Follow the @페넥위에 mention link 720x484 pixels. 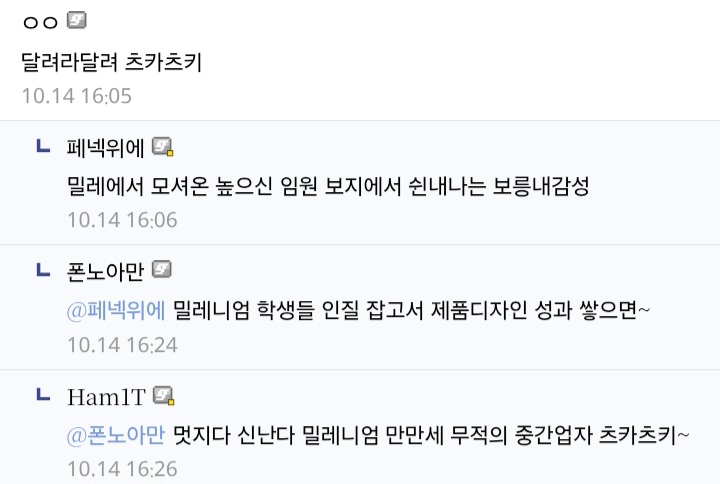tap(116, 310)
